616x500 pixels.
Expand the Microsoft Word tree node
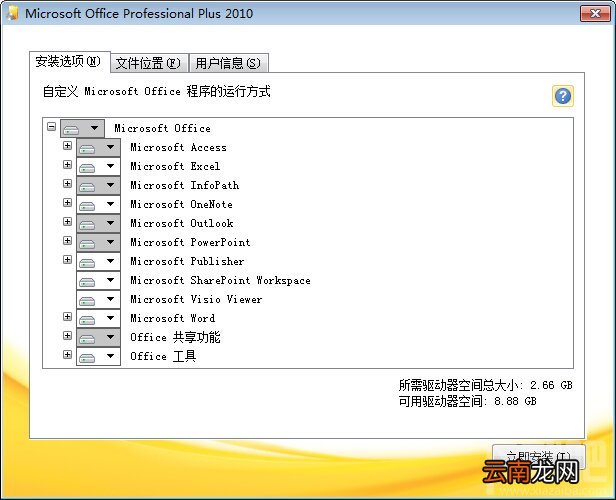tap(68, 317)
